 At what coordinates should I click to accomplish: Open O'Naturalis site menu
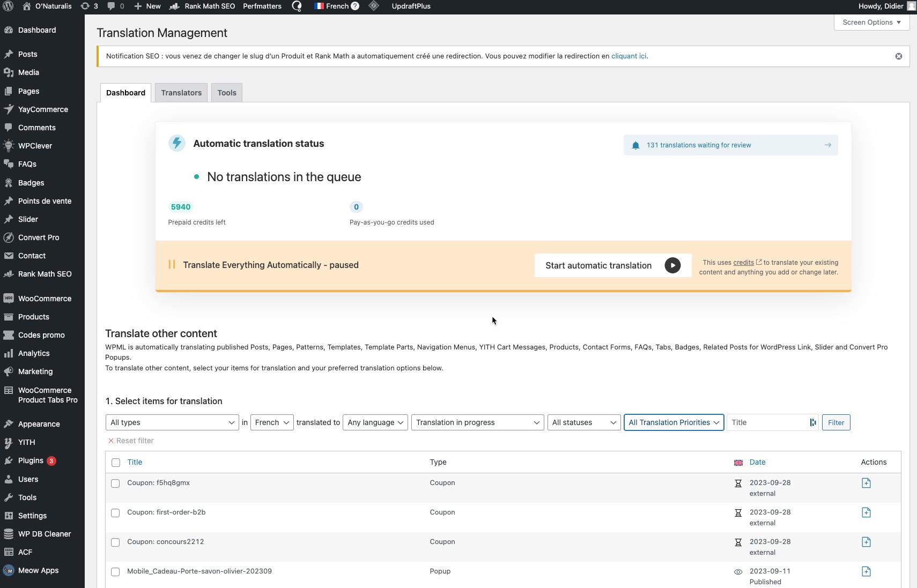pyautogui.click(x=47, y=6)
